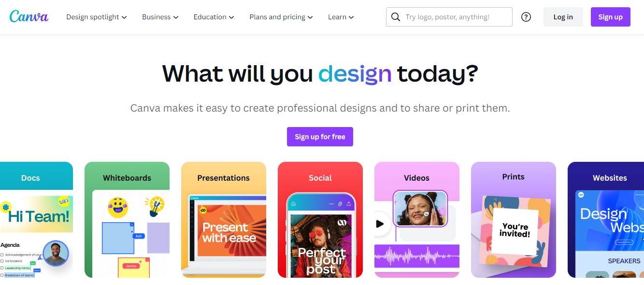Click the search magnifier icon
644x285 pixels.
[x=396, y=17]
